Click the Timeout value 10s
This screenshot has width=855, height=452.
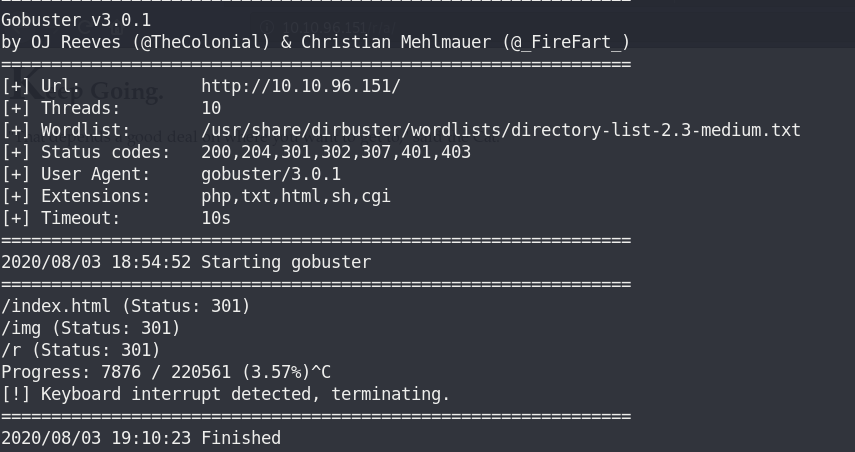click(216, 218)
